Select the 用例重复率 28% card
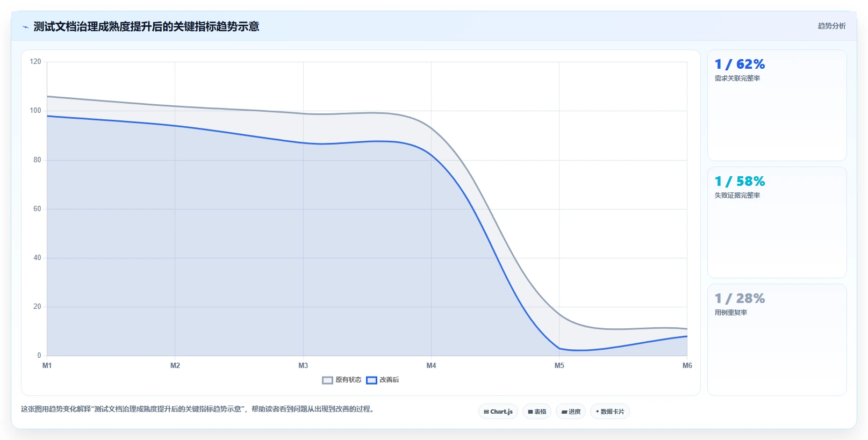The image size is (868, 440). pyautogui.click(x=777, y=340)
